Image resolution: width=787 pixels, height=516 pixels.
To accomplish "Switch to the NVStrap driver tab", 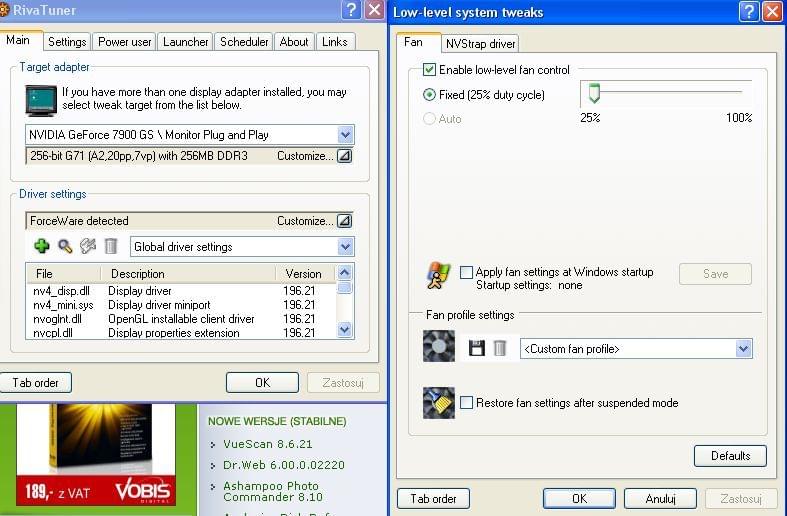I will [x=480, y=44].
